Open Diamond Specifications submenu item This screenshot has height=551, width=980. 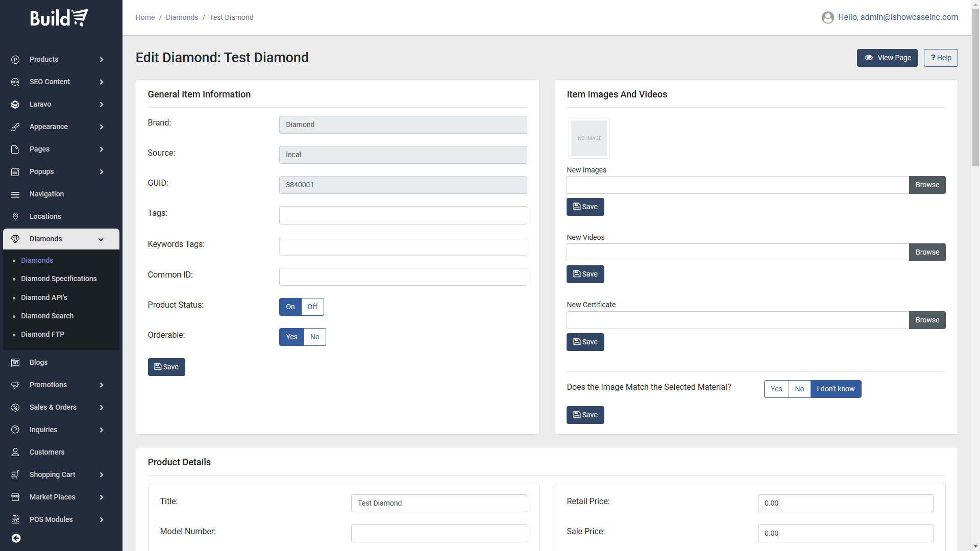click(x=59, y=279)
